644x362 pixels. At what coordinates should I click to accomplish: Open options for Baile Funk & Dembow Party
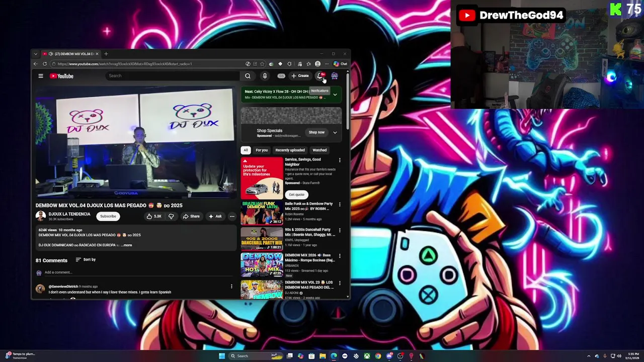pyautogui.click(x=340, y=205)
